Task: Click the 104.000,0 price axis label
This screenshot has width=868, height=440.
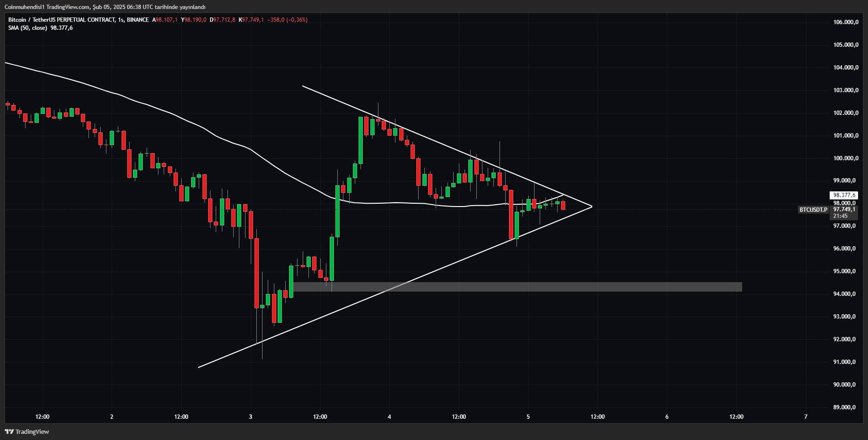Action: tap(846, 68)
